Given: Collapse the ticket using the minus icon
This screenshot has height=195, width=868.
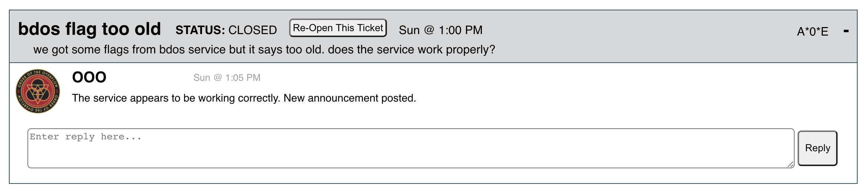Looking at the screenshot, I should (x=846, y=31).
